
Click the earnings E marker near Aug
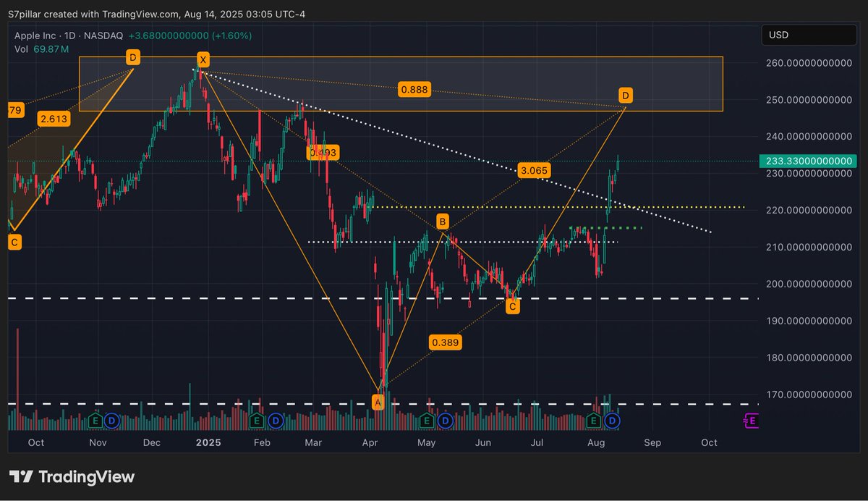tap(594, 420)
